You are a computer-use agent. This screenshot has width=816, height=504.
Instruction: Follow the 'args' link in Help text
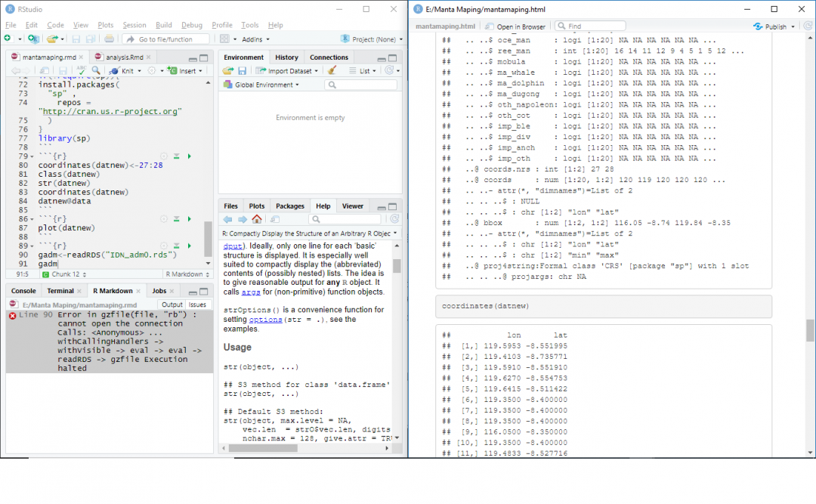[x=251, y=292]
